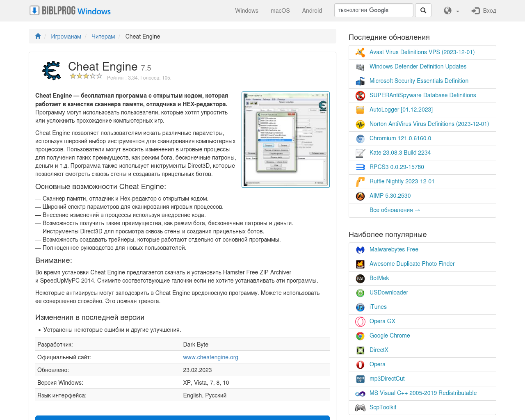Screen dimensions: 525x420
Task: Click the Kate editor icon
Action: [360, 153]
